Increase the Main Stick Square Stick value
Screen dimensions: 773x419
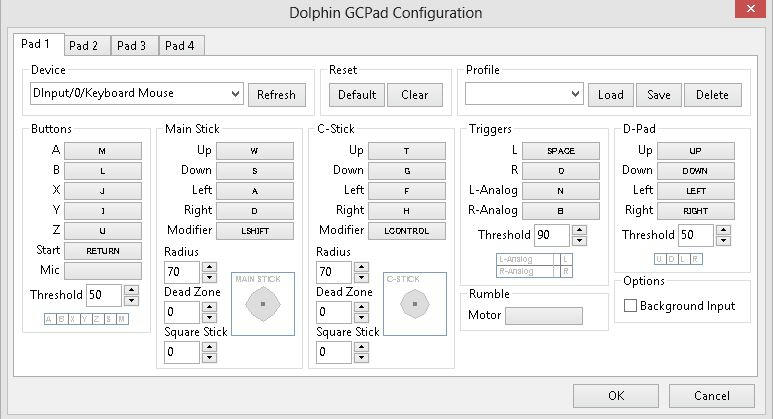click(x=210, y=347)
